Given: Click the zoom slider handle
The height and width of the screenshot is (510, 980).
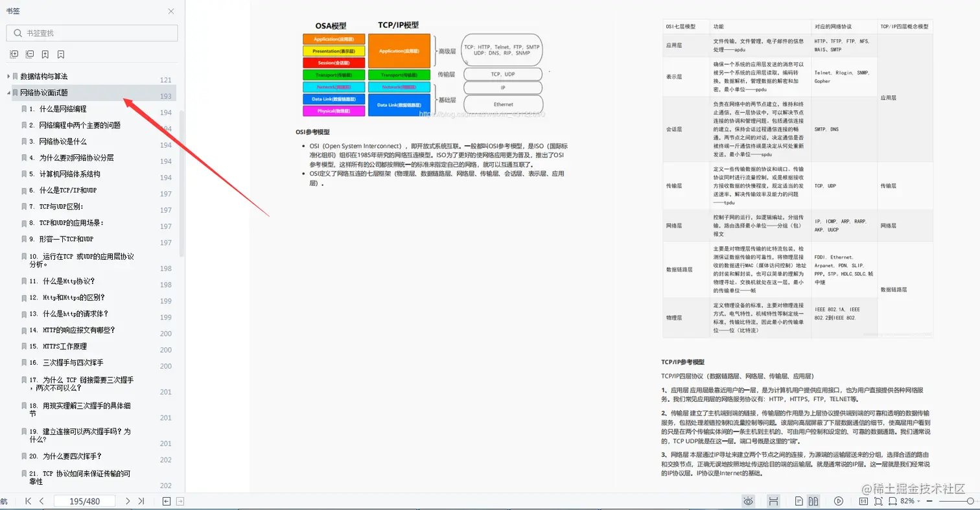Looking at the screenshot, I should tap(970, 501).
